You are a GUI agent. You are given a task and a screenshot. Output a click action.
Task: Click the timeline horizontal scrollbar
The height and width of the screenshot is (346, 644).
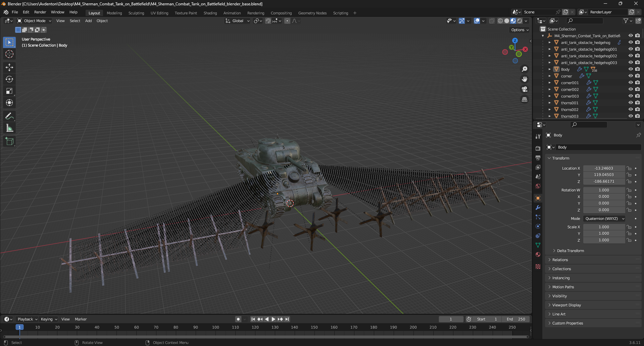[266, 337]
